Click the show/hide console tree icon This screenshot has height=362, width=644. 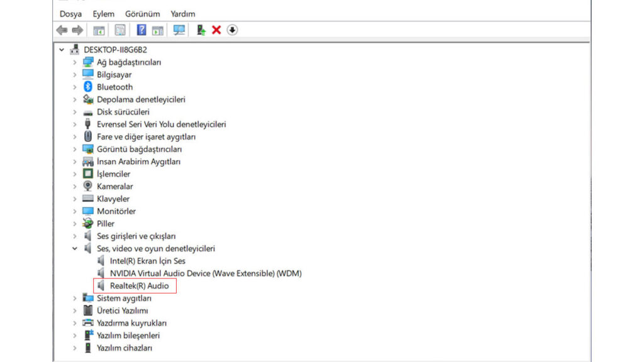99,30
